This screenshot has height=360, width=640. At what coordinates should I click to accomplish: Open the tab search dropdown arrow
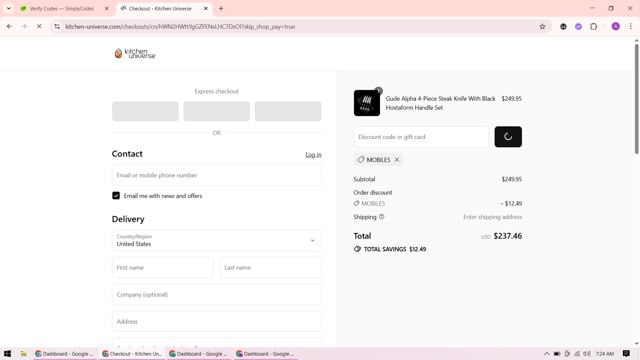(9, 9)
